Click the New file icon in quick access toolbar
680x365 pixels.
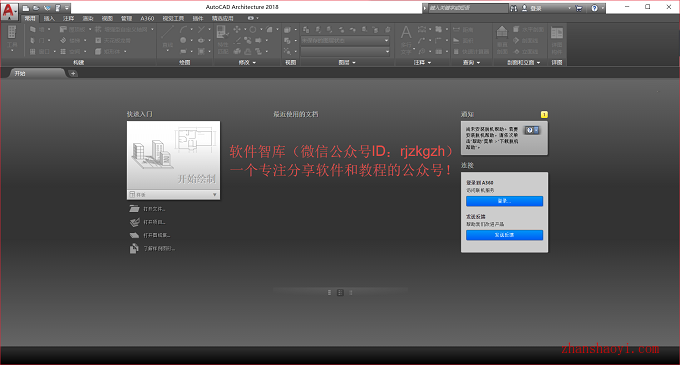click(26, 8)
